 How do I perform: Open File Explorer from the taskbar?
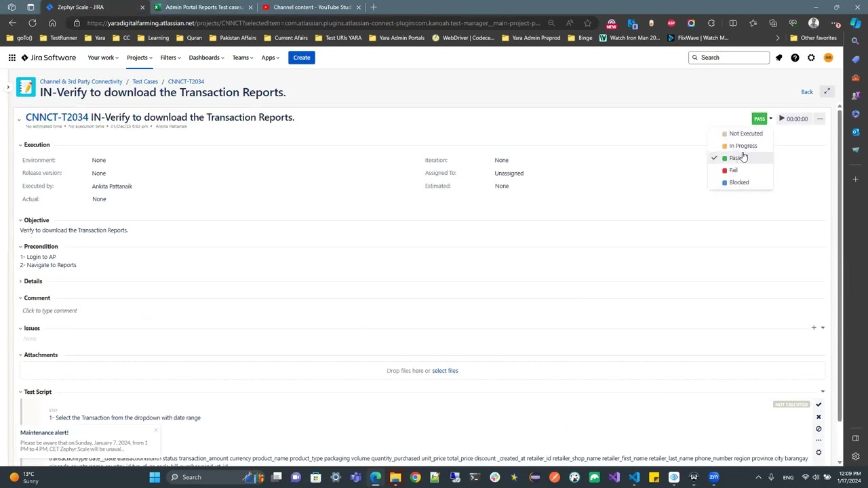[x=395, y=477]
